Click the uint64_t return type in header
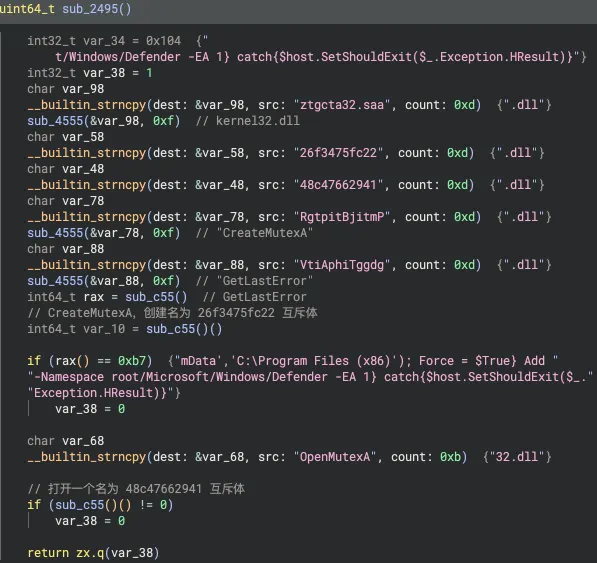The height and width of the screenshot is (563, 597). (x=27, y=8)
